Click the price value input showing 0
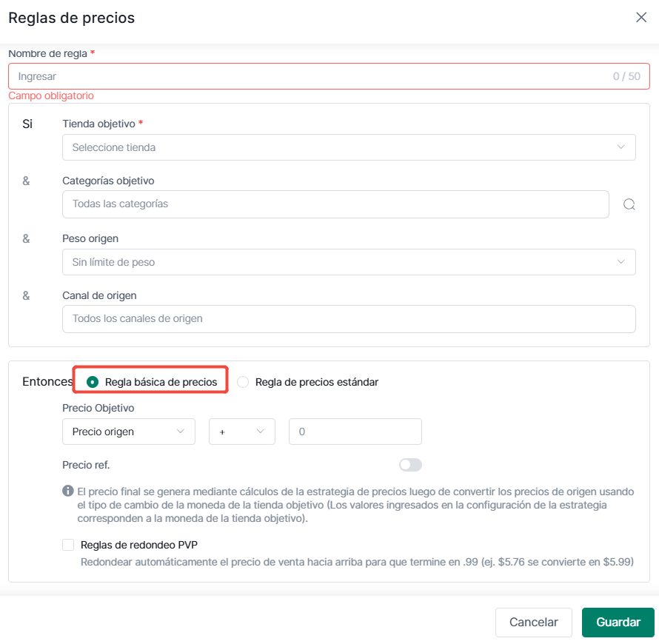Viewport: 659px width, 644px height. click(355, 432)
